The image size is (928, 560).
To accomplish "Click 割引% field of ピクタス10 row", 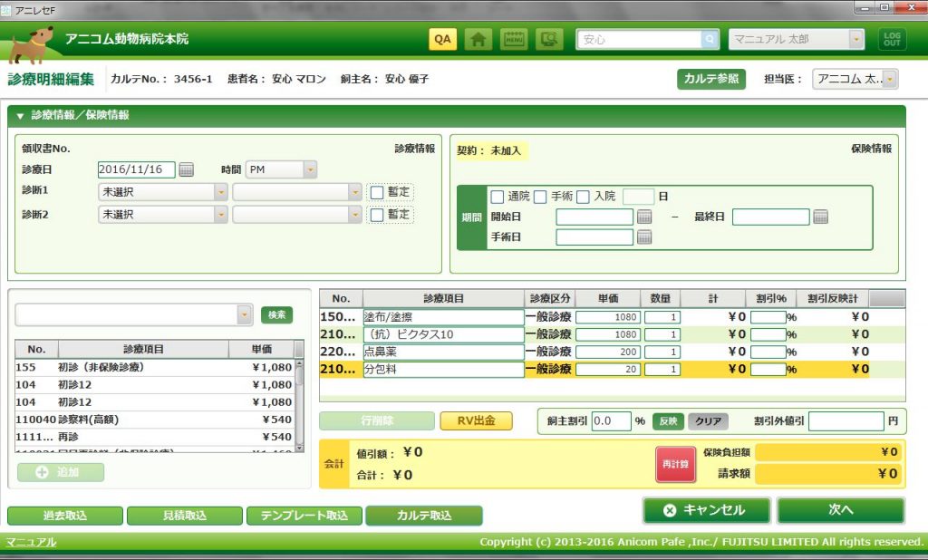I will (x=768, y=334).
